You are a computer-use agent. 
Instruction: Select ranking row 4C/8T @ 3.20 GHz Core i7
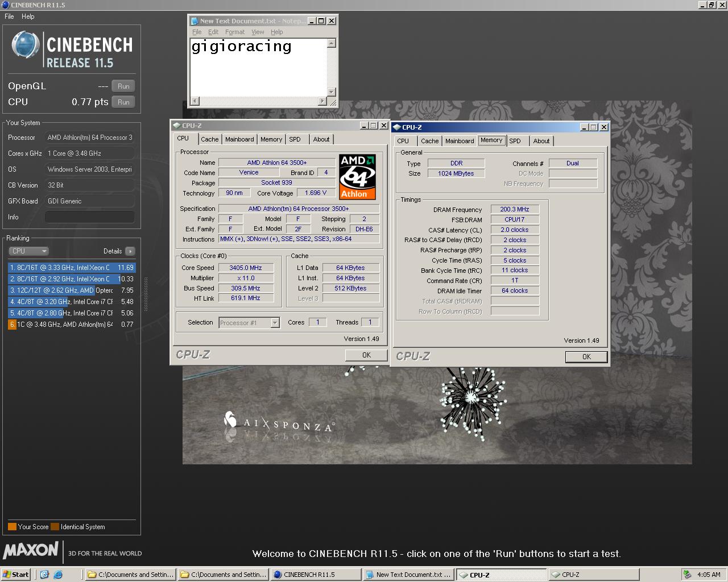point(72,302)
